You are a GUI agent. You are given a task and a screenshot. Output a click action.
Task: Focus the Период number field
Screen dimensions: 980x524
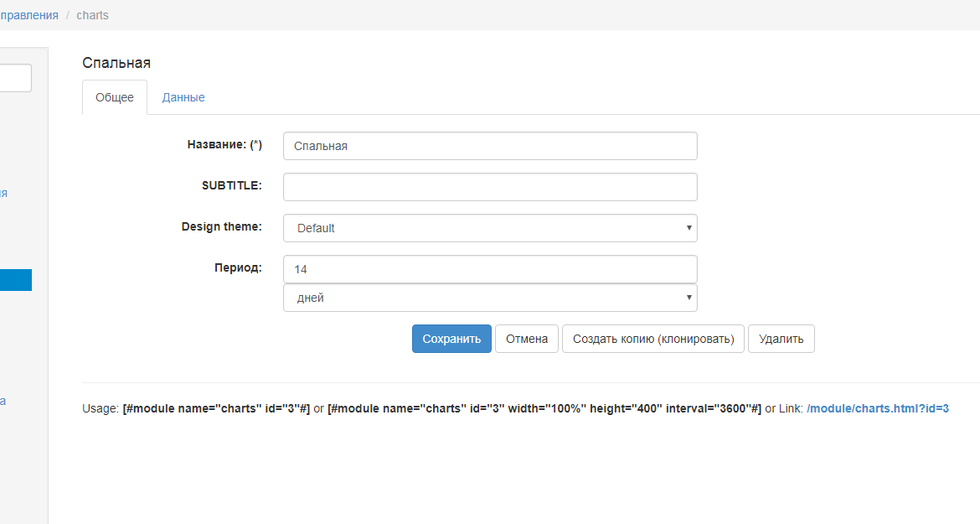tap(490, 269)
